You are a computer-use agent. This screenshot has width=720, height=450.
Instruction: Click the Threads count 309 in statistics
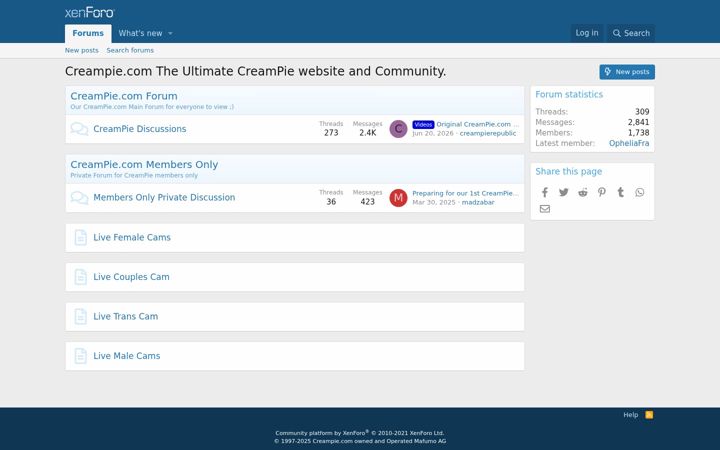[642, 112]
